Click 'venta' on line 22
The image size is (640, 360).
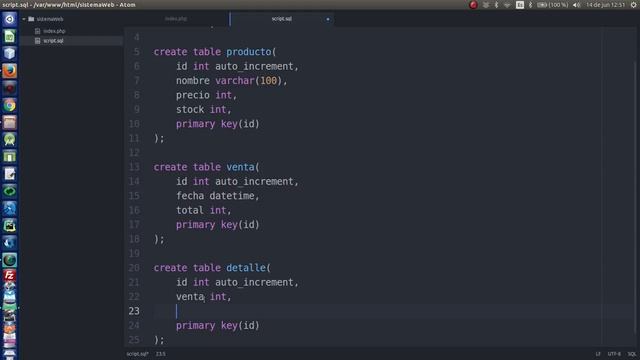click(190, 297)
